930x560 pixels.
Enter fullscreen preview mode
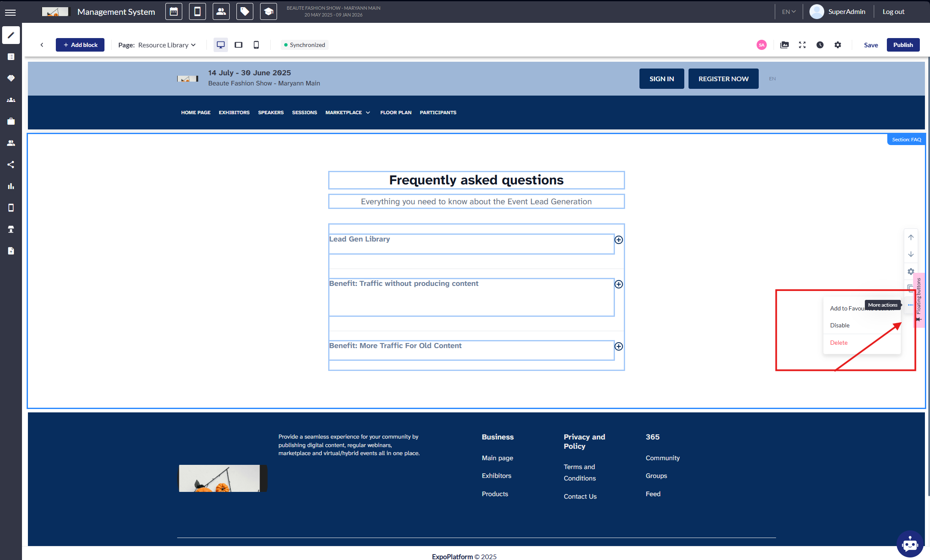click(802, 45)
